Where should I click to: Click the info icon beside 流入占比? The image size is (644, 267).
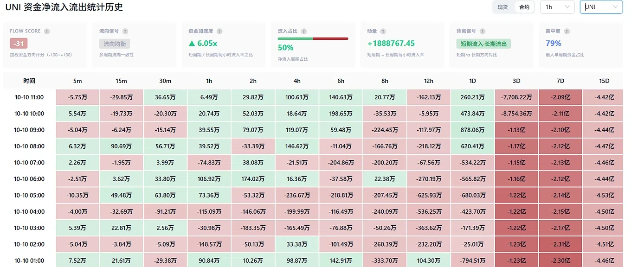click(303, 31)
